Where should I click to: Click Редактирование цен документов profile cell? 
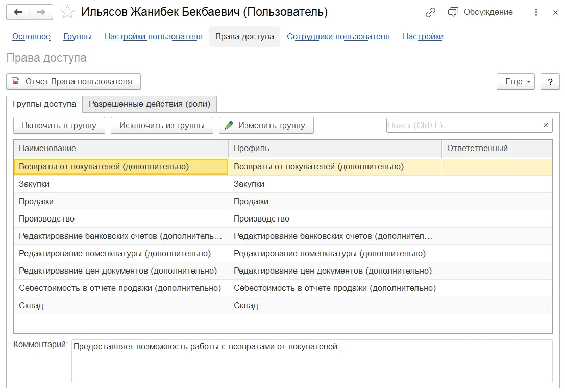coord(335,271)
